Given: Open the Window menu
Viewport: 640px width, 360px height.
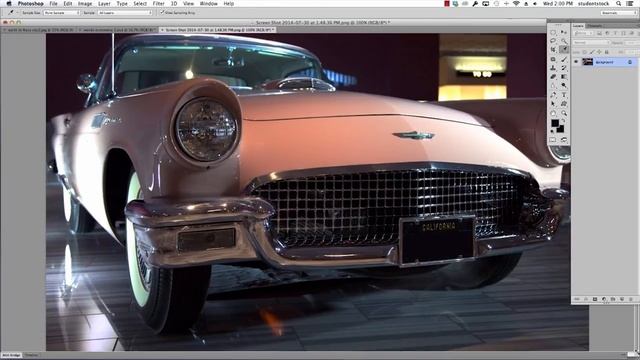Looking at the screenshot, I should point(209,3).
